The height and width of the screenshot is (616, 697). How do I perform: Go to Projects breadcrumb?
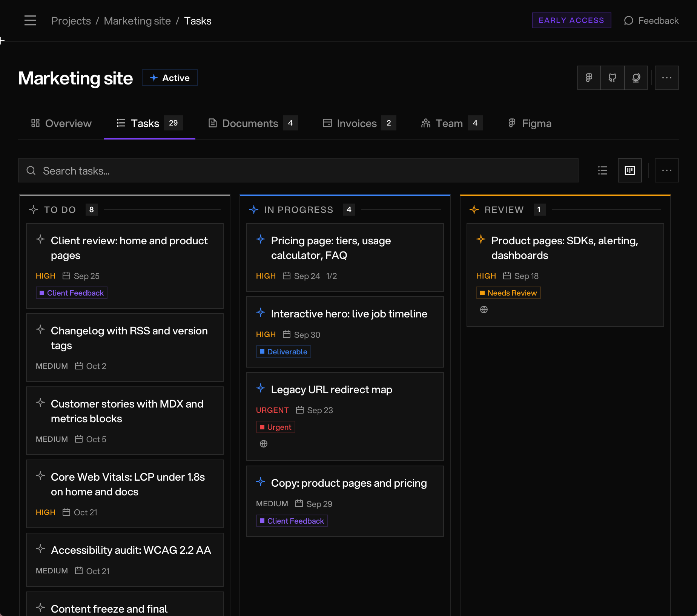tap(71, 21)
